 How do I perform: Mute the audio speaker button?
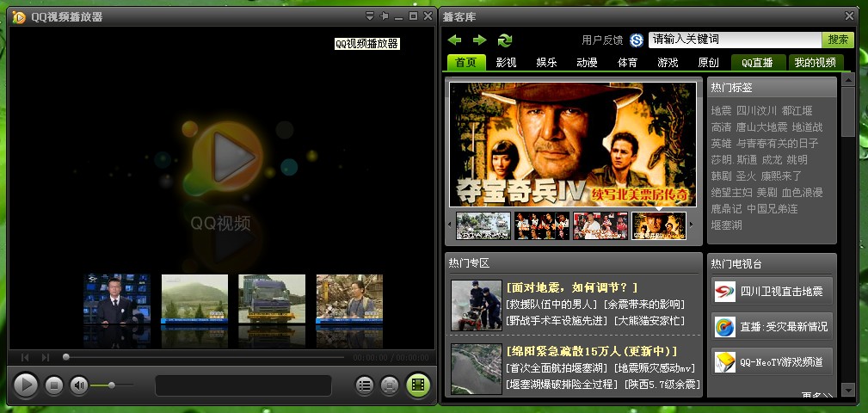pyautogui.click(x=79, y=385)
